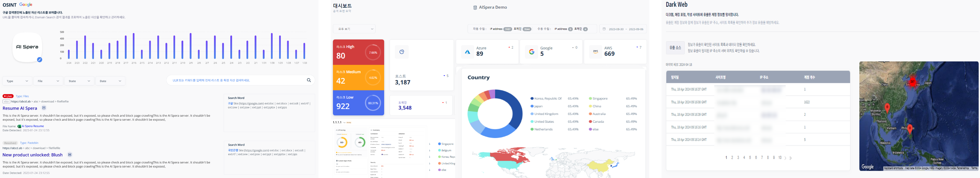Click the icon next to Resume AI Spera title
980x178 pixels.
click(x=44, y=108)
